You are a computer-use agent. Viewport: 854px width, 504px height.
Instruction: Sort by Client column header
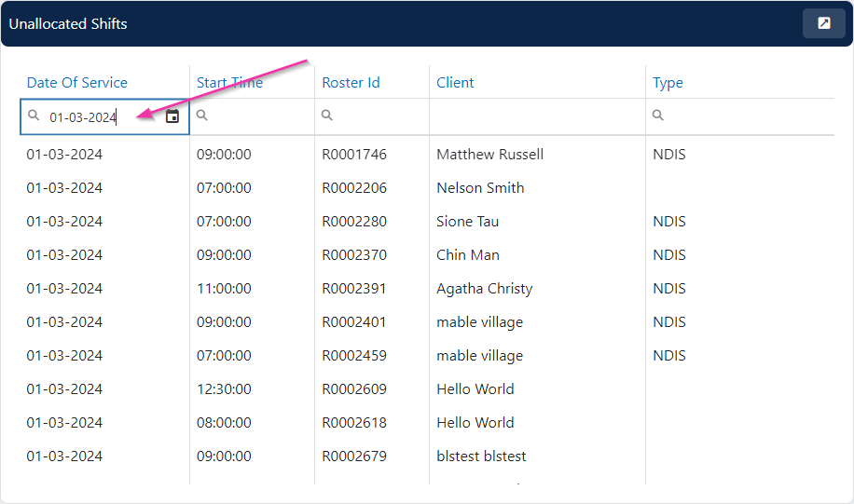coord(455,83)
